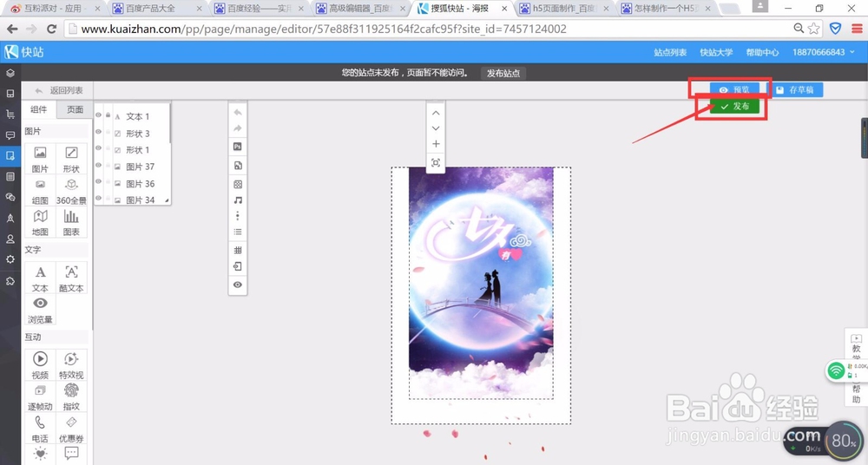
Task: Open the background music note tool
Action: (x=238, y=200)
